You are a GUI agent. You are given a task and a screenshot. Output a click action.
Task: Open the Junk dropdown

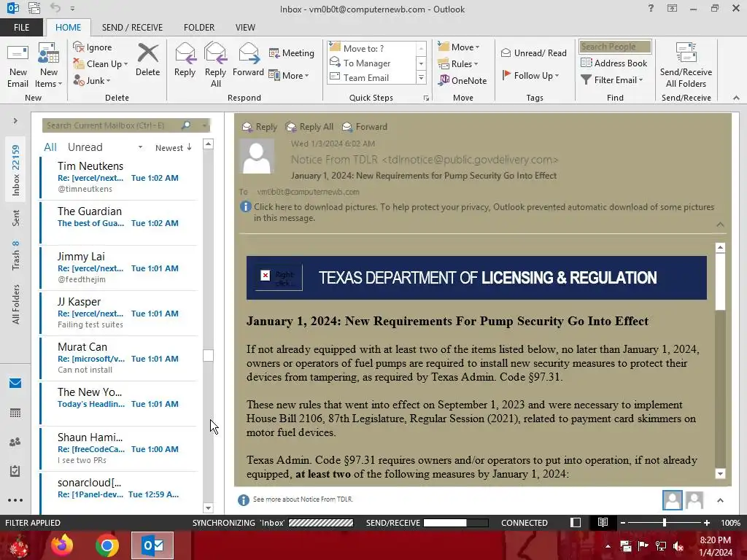pos(92,80)
